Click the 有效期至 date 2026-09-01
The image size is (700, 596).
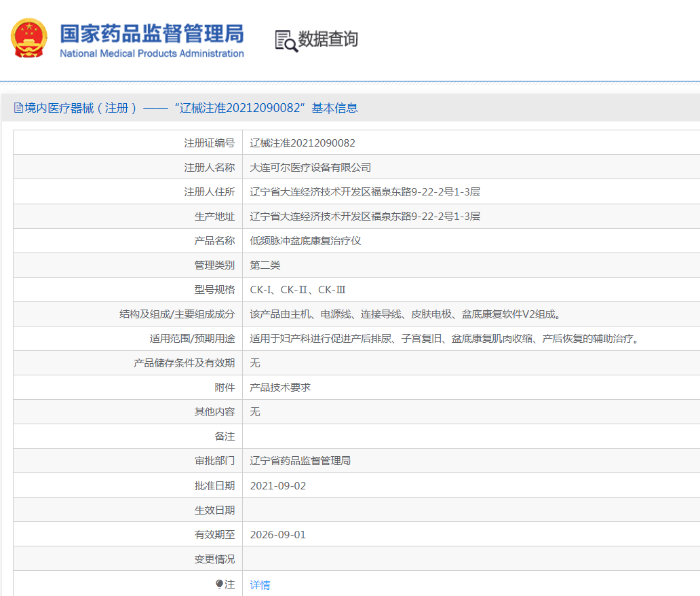(279, 534)
